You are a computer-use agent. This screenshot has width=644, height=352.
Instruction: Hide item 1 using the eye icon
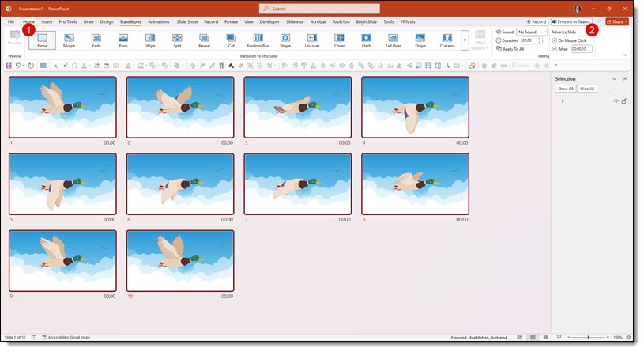(615, 101)
